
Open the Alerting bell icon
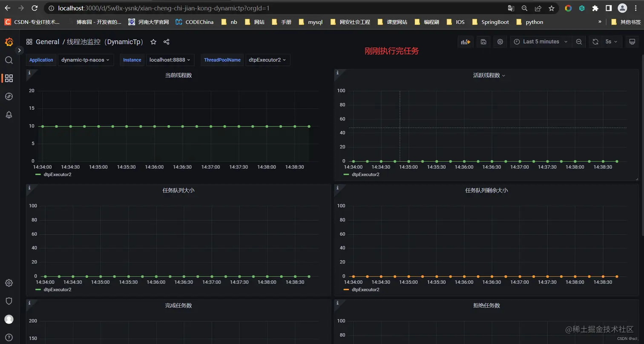point(9,115)
